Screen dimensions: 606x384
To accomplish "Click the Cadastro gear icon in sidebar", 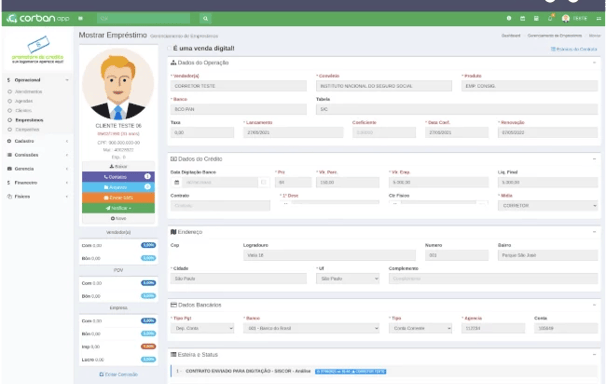I will pos(9,141).
